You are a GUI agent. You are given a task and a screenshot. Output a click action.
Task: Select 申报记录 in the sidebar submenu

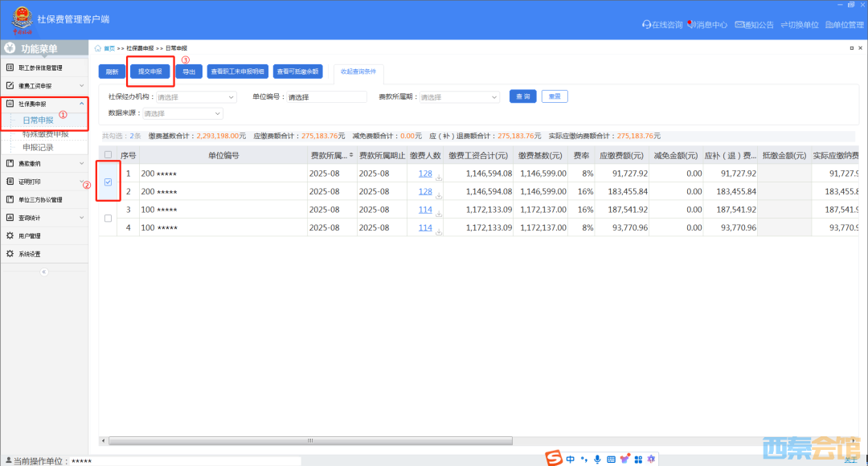pos(38,147)
